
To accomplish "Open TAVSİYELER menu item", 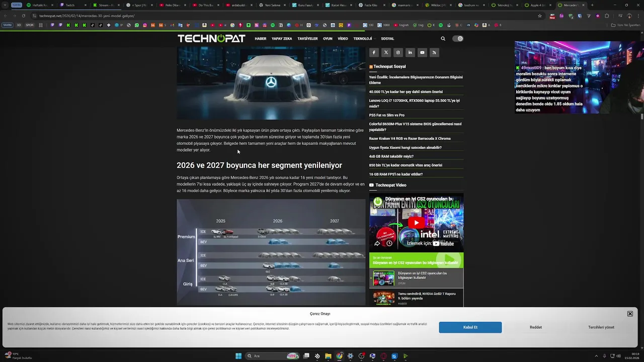I will (x=307, y=39).
